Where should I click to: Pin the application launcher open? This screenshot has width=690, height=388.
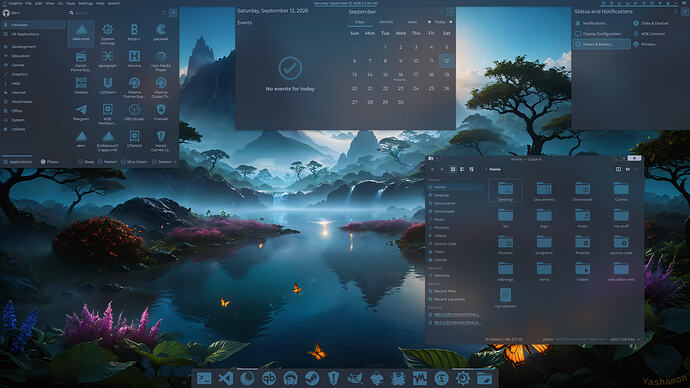pyautogui.click(x=173, y=13)
